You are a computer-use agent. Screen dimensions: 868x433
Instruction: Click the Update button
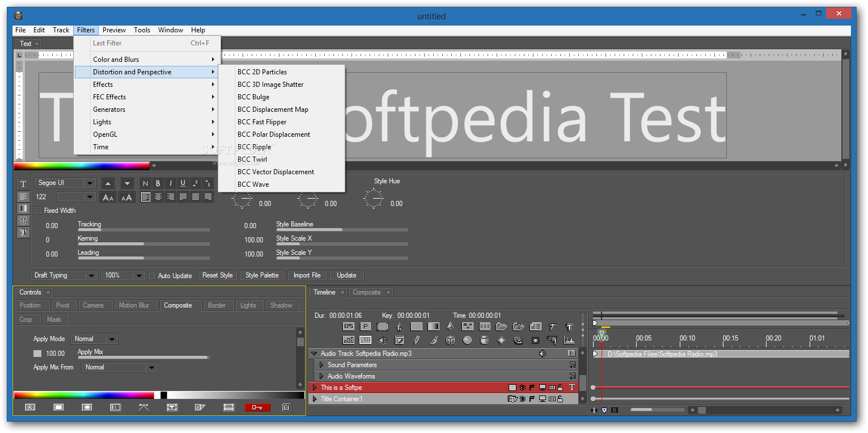click(x=346, y=275)
